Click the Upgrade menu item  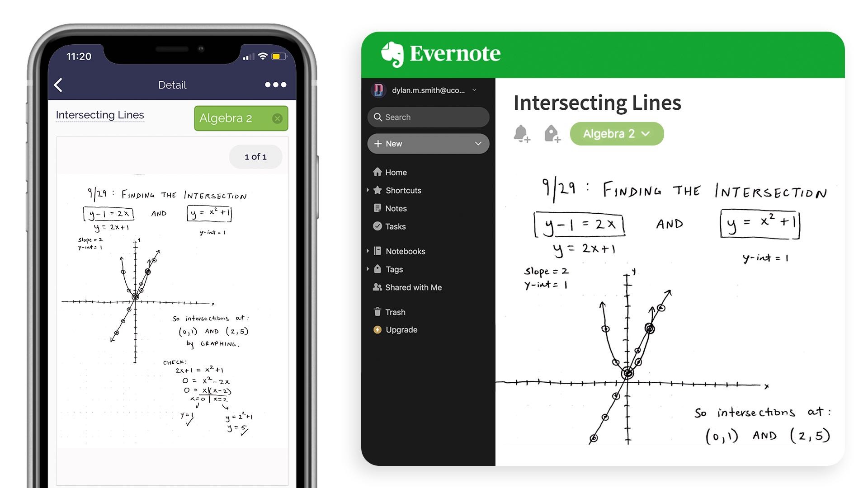[401, 329]
